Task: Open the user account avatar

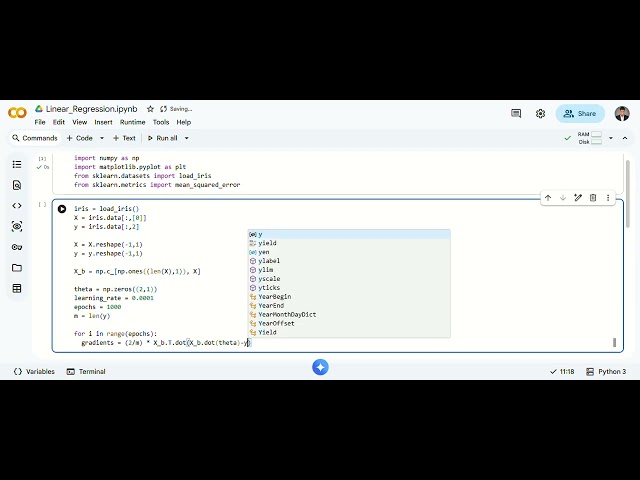Action: [622, 113]
